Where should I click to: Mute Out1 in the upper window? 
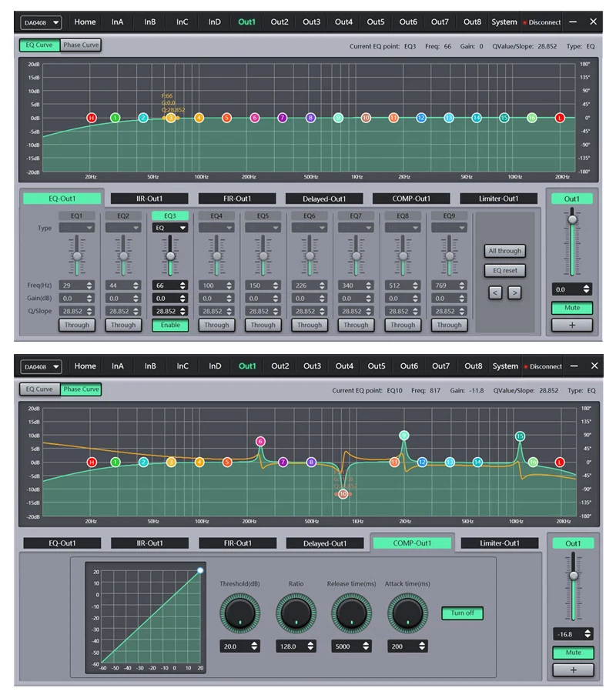tap(572, 308)
